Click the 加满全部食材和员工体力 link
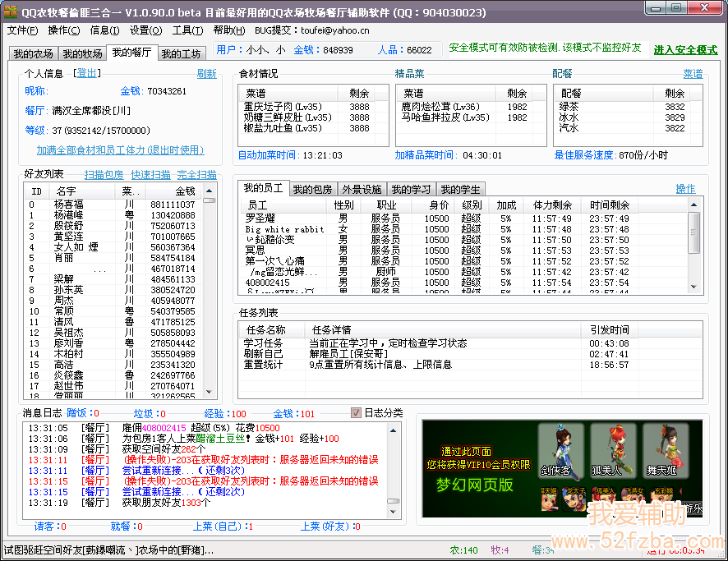Screen dimensions: 728x561 coord(120,150)
